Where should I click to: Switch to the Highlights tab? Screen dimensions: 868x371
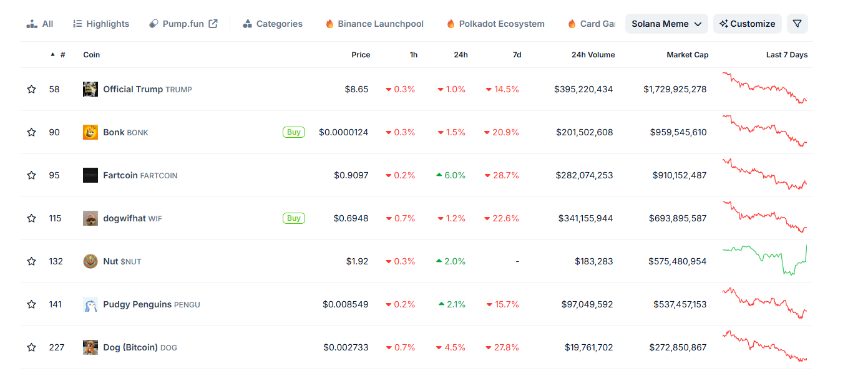[101, 24]
